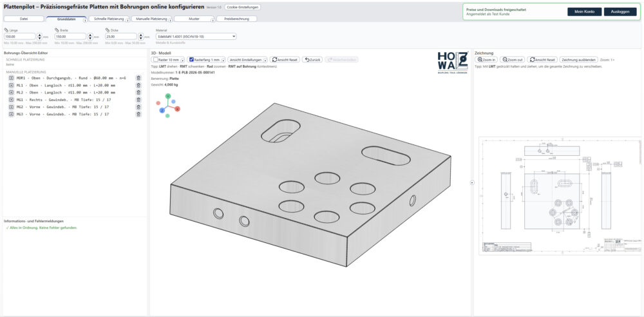Click the weight value 4,060 kg
The image size is (644, 317).
(x=171, y=84)
